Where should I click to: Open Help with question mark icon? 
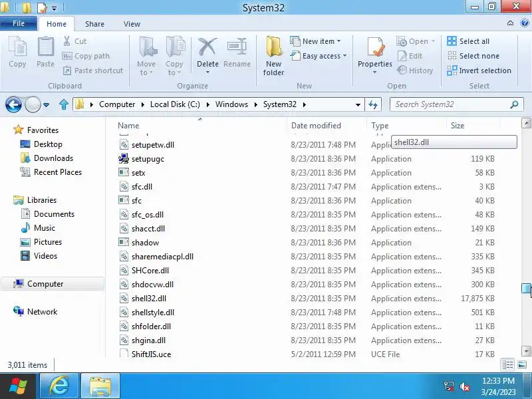[x=524, y=23]
